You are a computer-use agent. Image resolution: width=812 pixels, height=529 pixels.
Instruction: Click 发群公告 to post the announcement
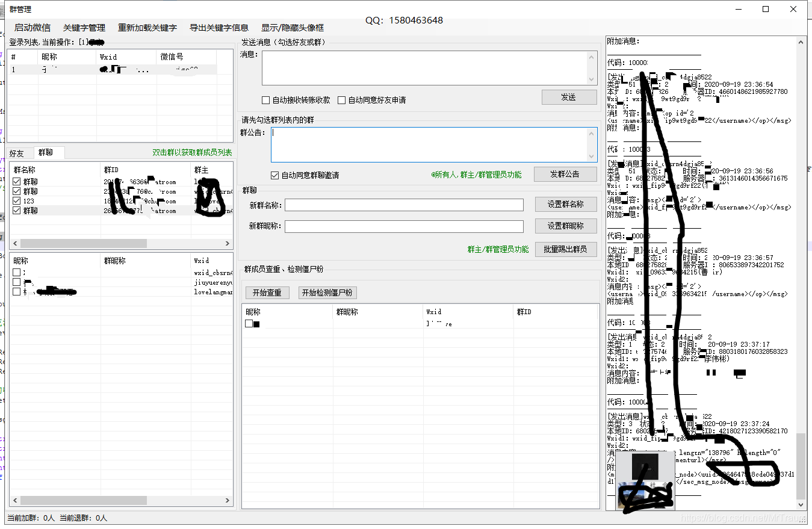pyautogui.click(x=565, y=174)
